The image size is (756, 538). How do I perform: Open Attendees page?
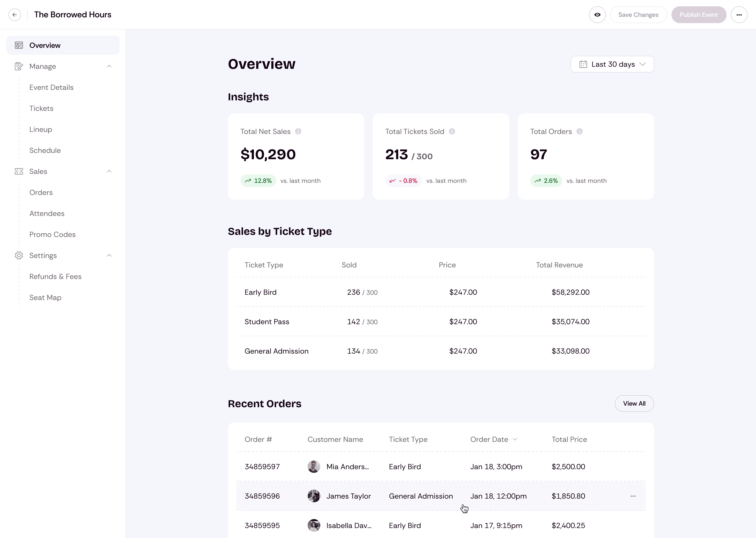[x=47, y=213]
